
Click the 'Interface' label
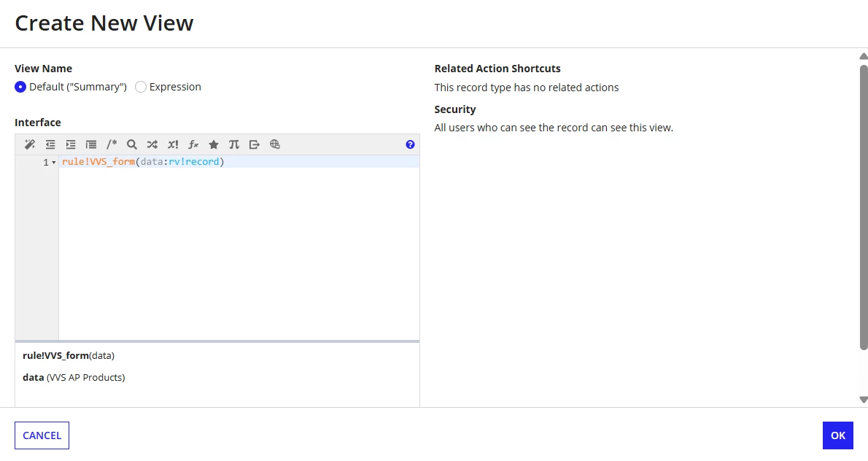38,123
